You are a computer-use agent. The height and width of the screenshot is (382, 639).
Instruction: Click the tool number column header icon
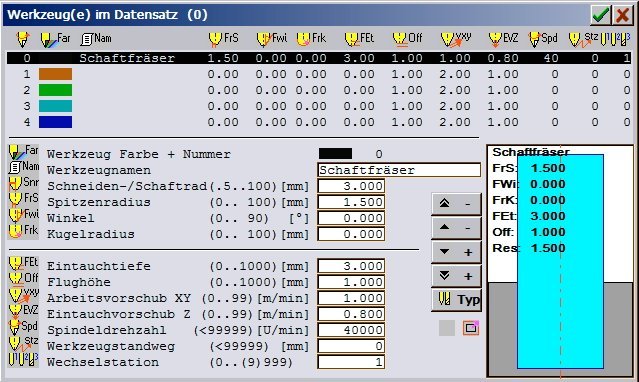click(23, 39)
